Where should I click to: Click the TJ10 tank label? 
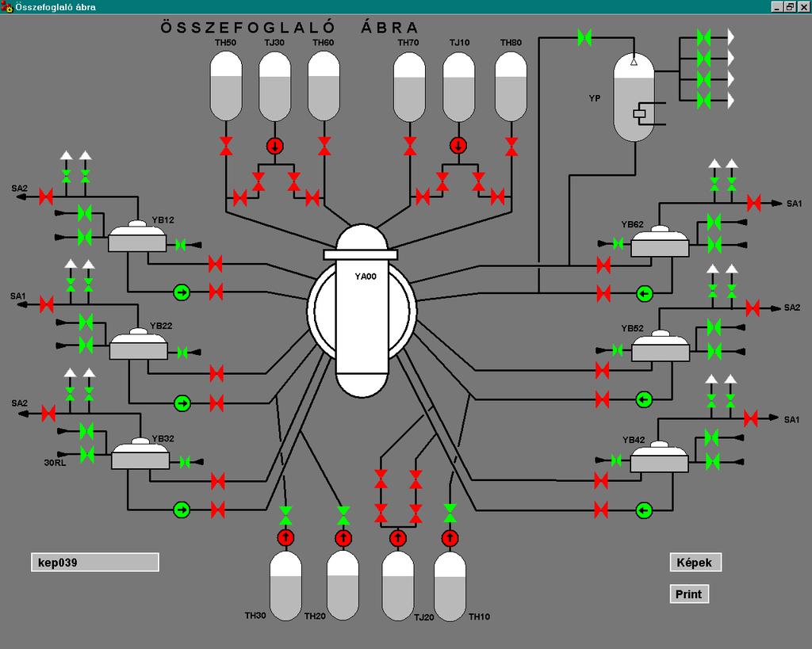click(459, 43)
